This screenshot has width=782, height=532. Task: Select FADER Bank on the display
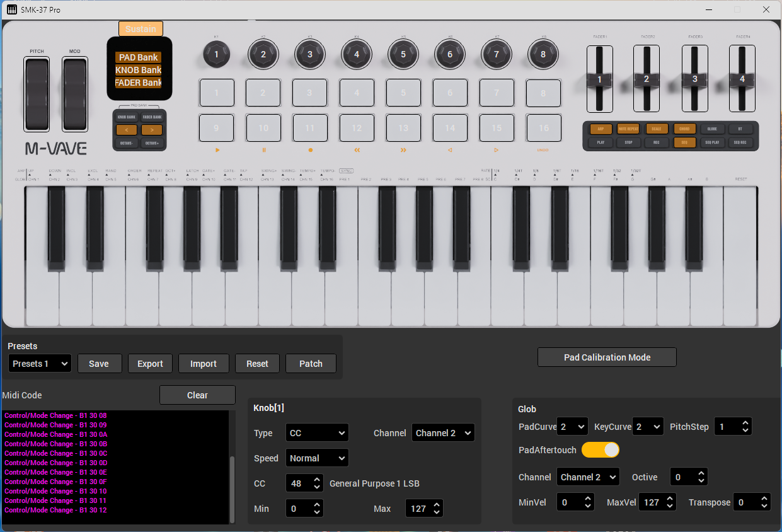(x=139, y=83)
